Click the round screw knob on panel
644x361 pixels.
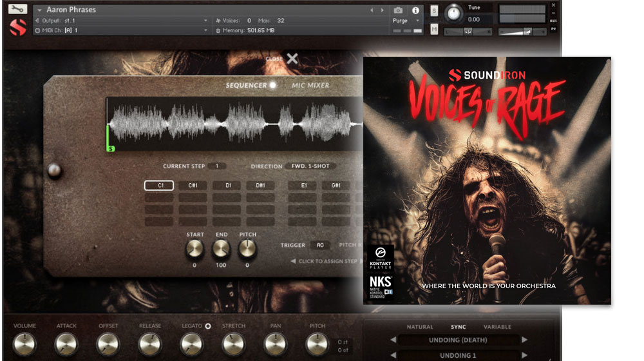54,170
